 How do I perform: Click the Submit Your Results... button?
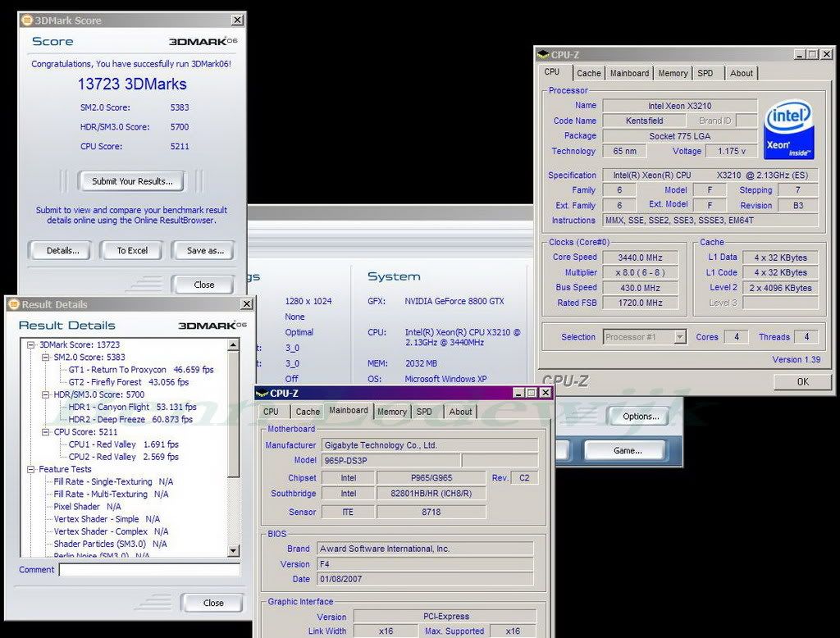coord(132,181)
